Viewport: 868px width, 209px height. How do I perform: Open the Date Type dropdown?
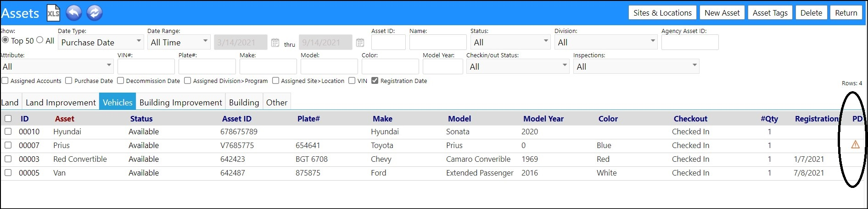click(101, 42)
